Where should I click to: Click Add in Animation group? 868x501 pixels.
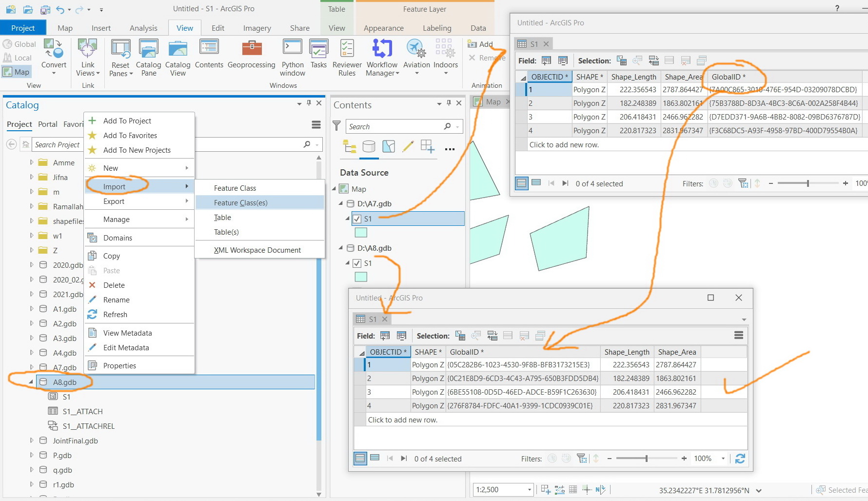pyautogui.click(x=480, y=44)
